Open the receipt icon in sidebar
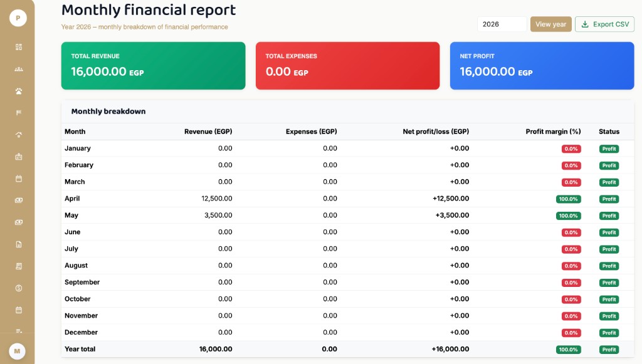The width and height of the screenshot is (642, 364). tap(19, 266)
